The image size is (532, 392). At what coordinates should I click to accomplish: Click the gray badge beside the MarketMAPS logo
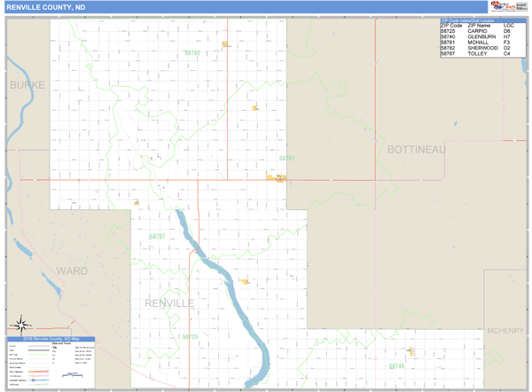click(x=521, y=7)
